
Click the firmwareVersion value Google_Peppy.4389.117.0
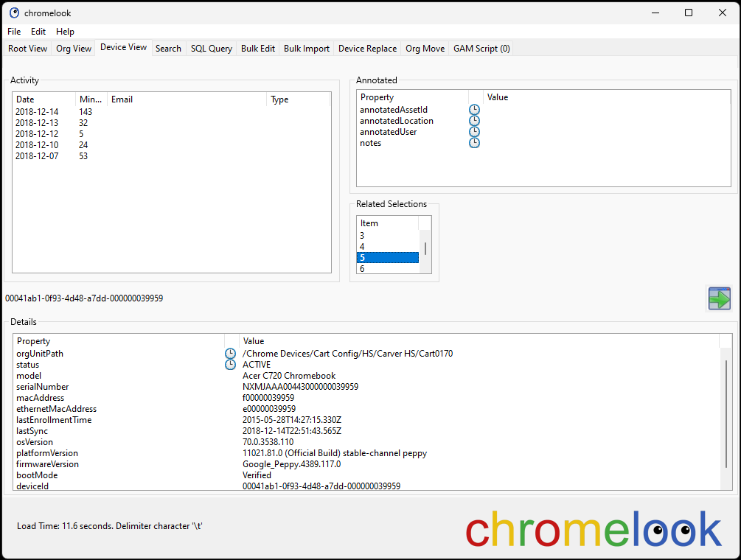291,464
